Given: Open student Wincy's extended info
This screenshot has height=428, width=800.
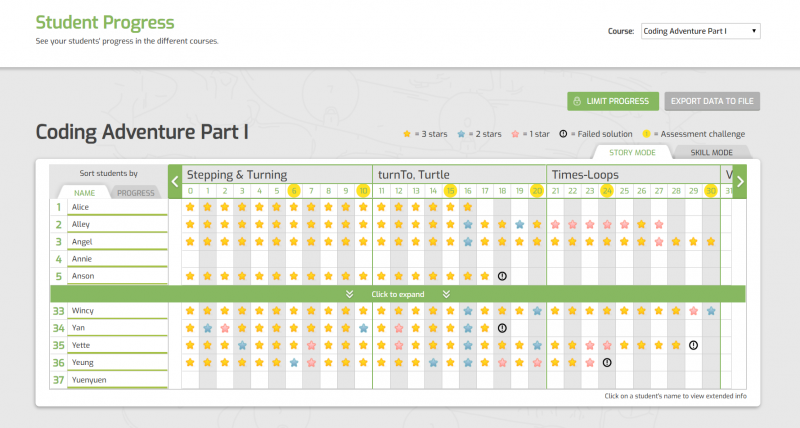Looking at the screenshot, I should 83,311.
